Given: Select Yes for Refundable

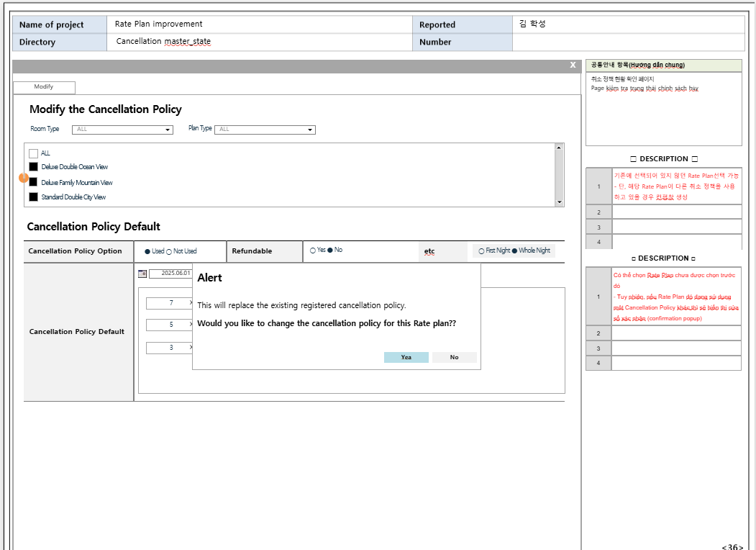Looking at the screenshot, I should [313, 251].
